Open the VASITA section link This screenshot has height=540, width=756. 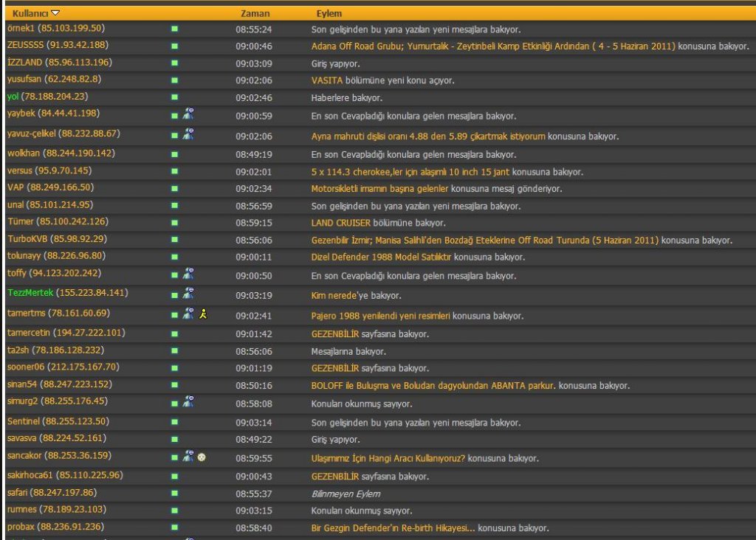(327, 80)
